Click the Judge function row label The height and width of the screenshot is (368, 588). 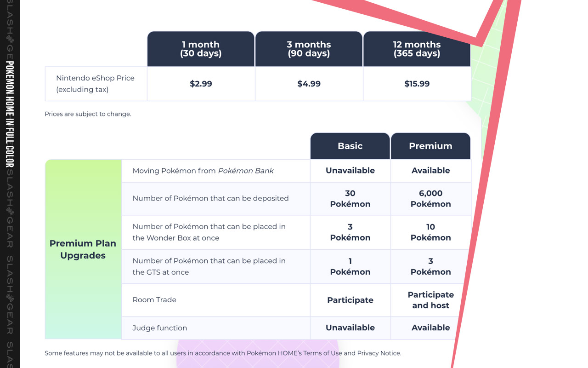[x=159, y=328]
